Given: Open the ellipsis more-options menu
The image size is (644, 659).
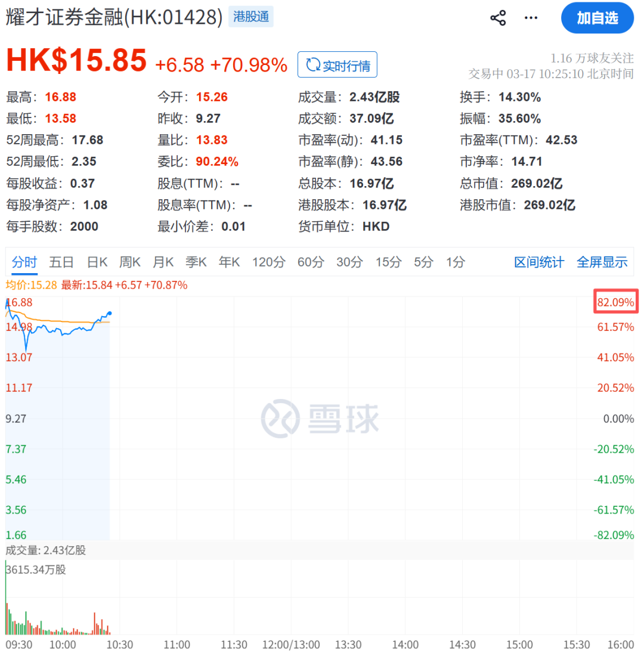Looking at the screenshot, I should [x=531, y=18].
